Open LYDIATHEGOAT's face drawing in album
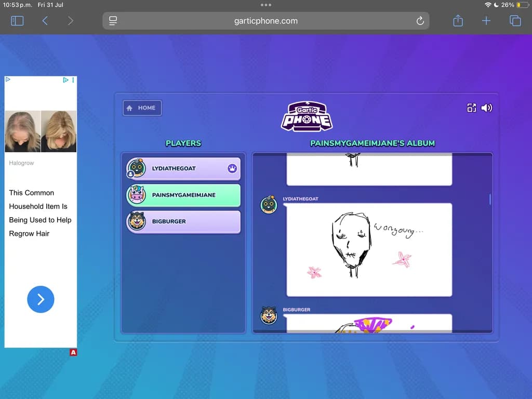The width and height of the screenshot is (532, 399). [369, 250]
